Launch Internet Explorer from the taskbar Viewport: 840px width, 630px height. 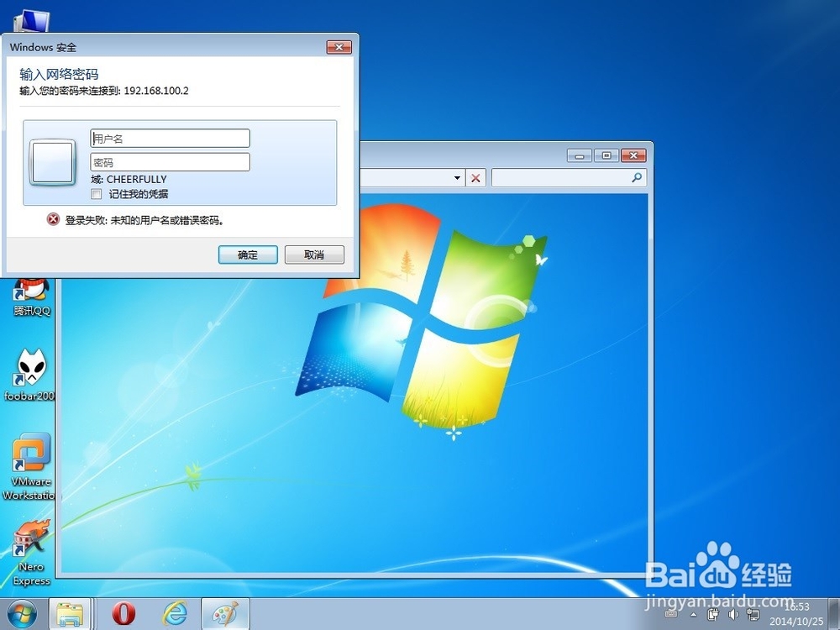coord(176,615)
